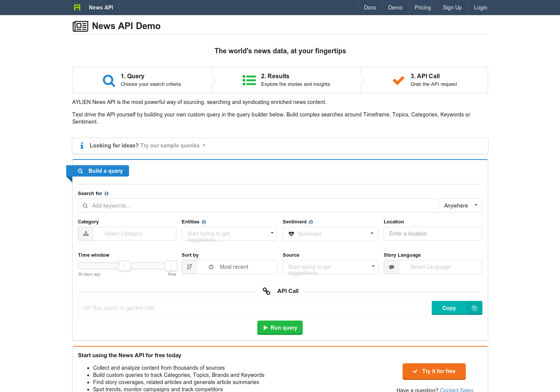This screenshot has width=560, height=392.
Task: Click the info icon next to Search for
Action: click(106, 194)
